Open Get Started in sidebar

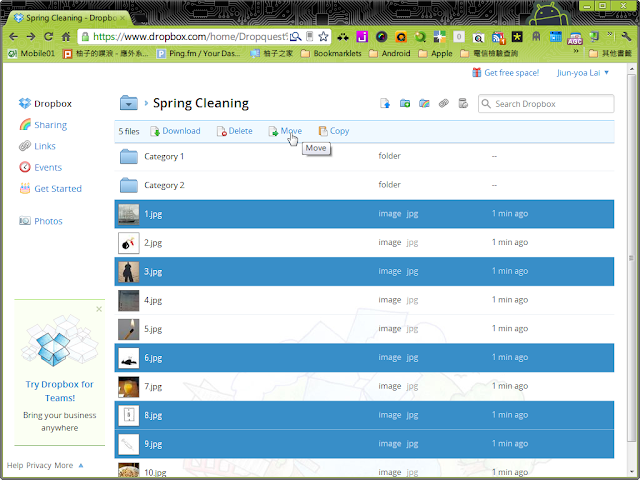point(58,189)
